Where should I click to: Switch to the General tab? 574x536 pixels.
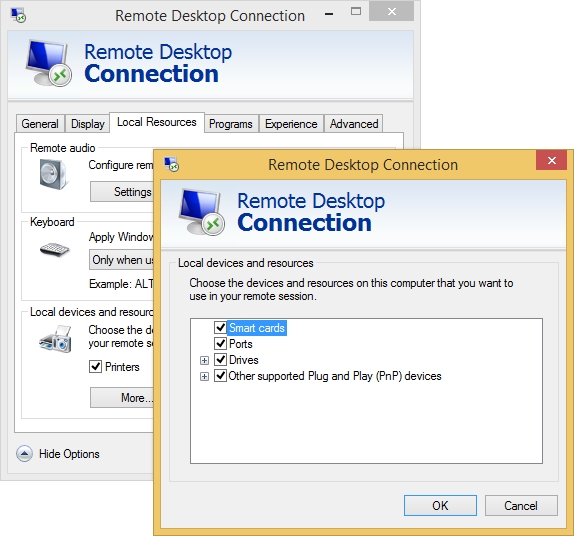pyautogui.click(x=40, y=124)
